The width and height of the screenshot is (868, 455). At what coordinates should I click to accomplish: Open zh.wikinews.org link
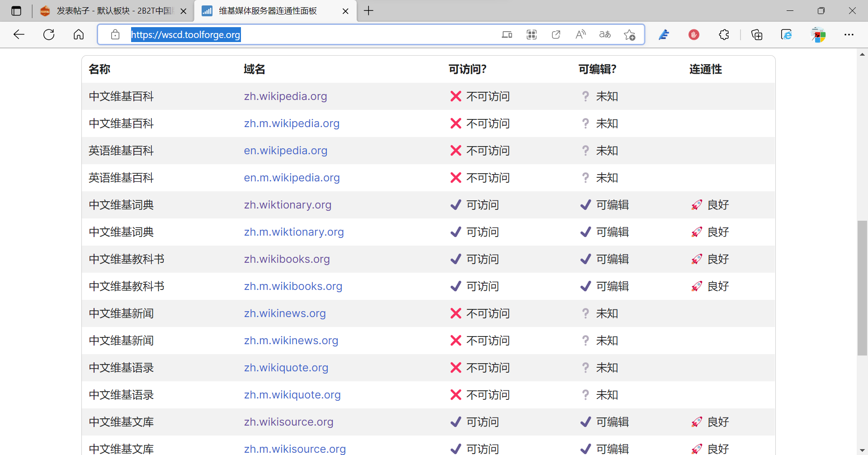(285, 313)
